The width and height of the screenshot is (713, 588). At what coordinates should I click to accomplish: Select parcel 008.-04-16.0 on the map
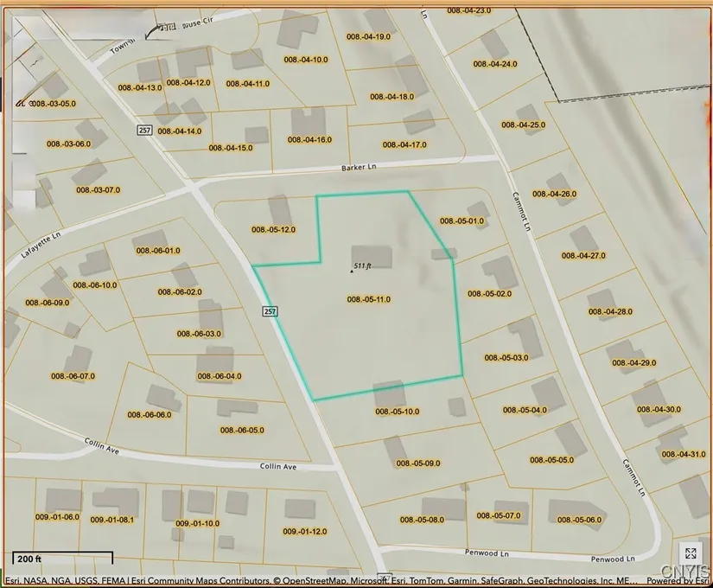click(309, 139)
